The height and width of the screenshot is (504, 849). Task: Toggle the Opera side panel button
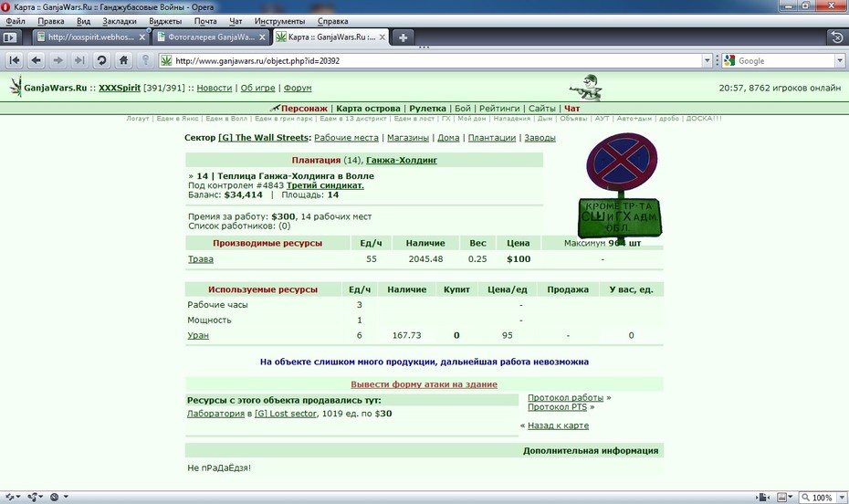[10, 37]
